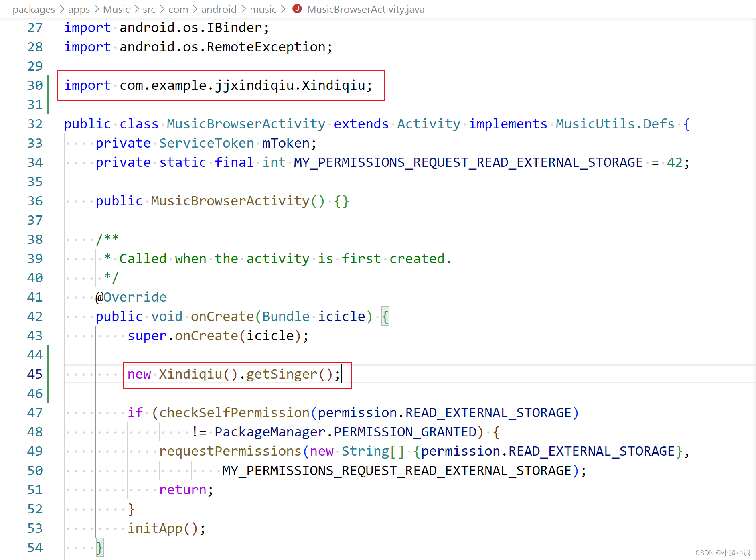Click comment 'Called when the activity is first created.'

coord(286,259)
